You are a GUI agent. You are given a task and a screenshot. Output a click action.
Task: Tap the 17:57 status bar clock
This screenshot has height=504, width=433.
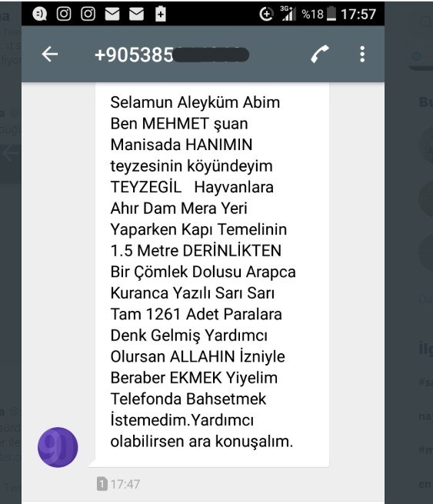[x=358, y=14]
